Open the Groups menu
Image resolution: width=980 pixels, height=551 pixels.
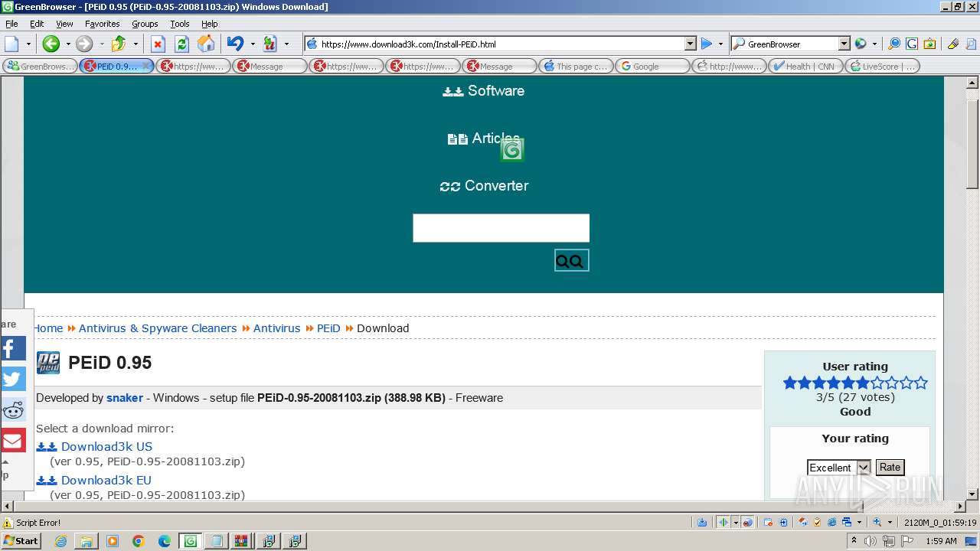pyautogui.click(x=145, y=24)
